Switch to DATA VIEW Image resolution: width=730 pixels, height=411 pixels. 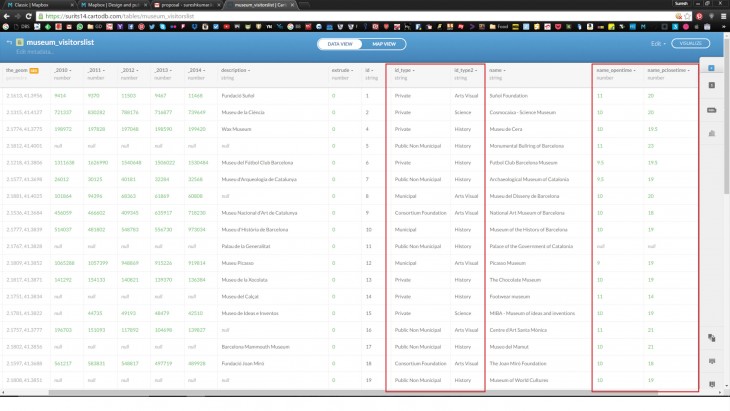coord(339,44)
